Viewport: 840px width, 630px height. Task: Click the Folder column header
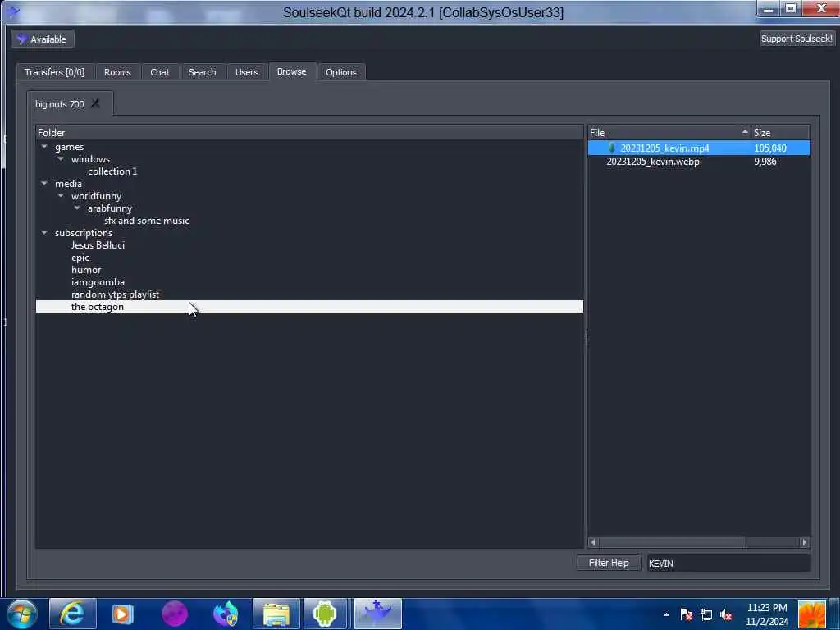pyautogui.click(x=309, y=132)
